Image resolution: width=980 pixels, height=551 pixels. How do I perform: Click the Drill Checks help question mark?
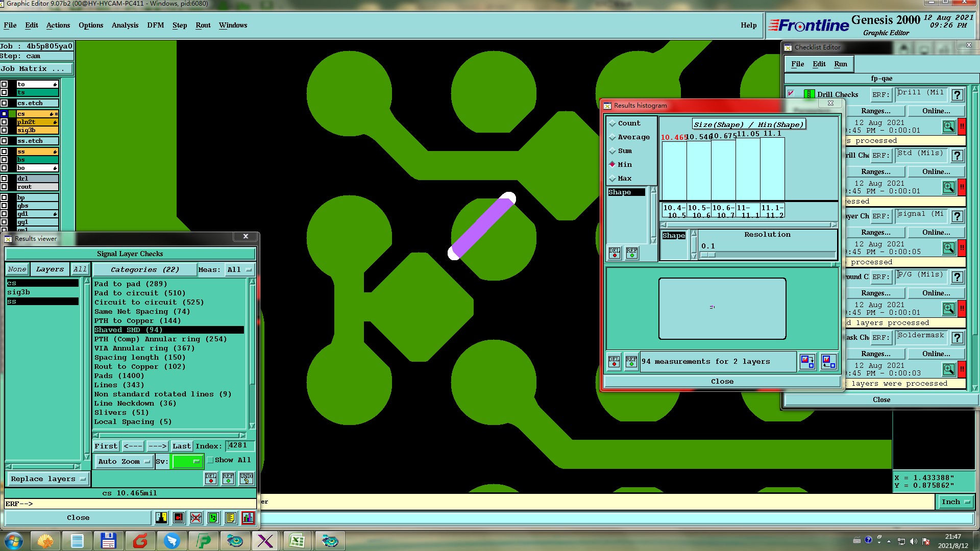[958, 95]
